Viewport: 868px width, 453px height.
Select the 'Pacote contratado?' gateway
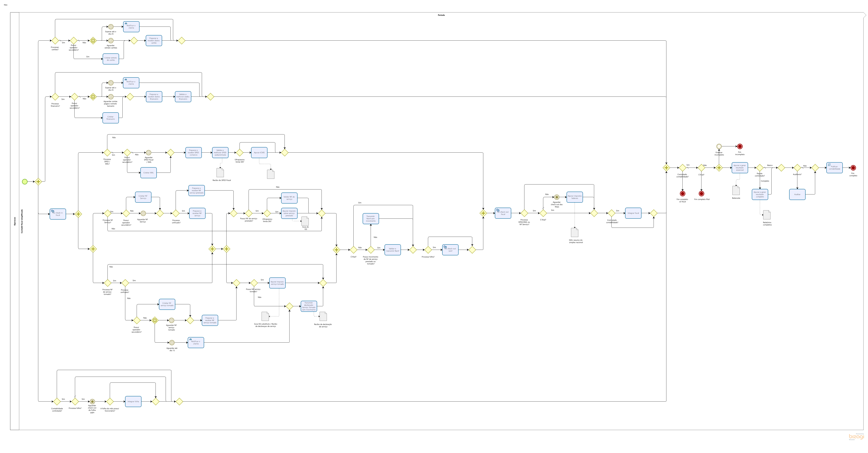point(760,168)
